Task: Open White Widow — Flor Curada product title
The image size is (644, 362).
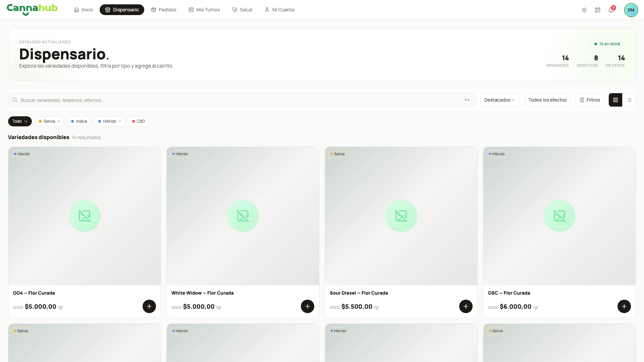Action: tap(203, 293)
